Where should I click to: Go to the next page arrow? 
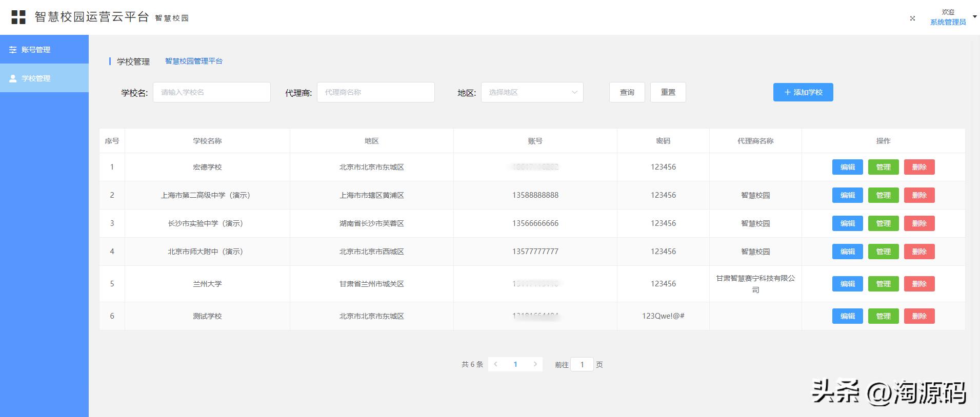535,364
